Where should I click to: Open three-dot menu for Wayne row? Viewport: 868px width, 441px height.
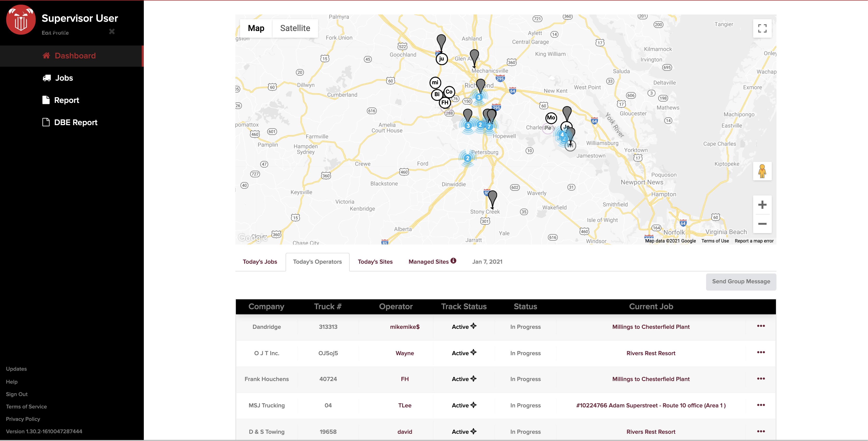coord(760,352)
